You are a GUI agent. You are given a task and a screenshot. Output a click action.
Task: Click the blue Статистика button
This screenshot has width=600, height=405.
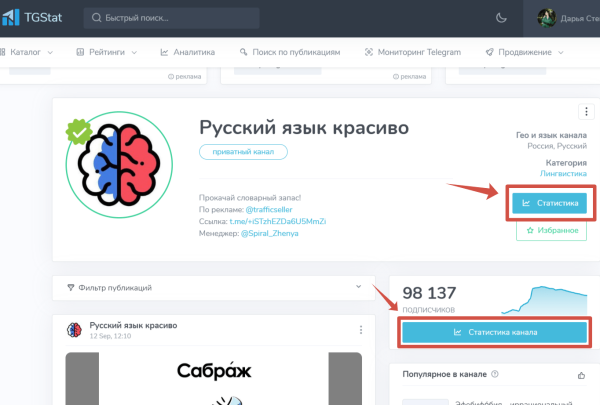549,203
